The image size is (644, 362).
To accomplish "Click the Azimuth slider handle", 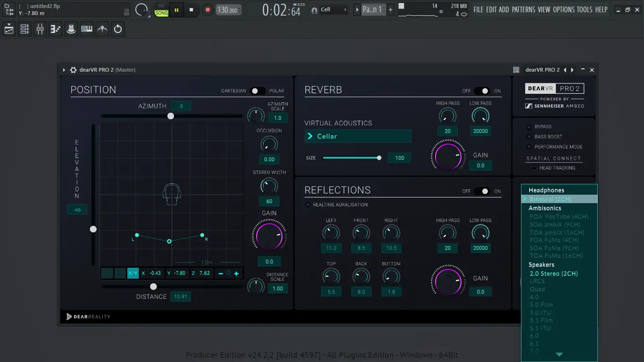I will [x=171, y=116].
